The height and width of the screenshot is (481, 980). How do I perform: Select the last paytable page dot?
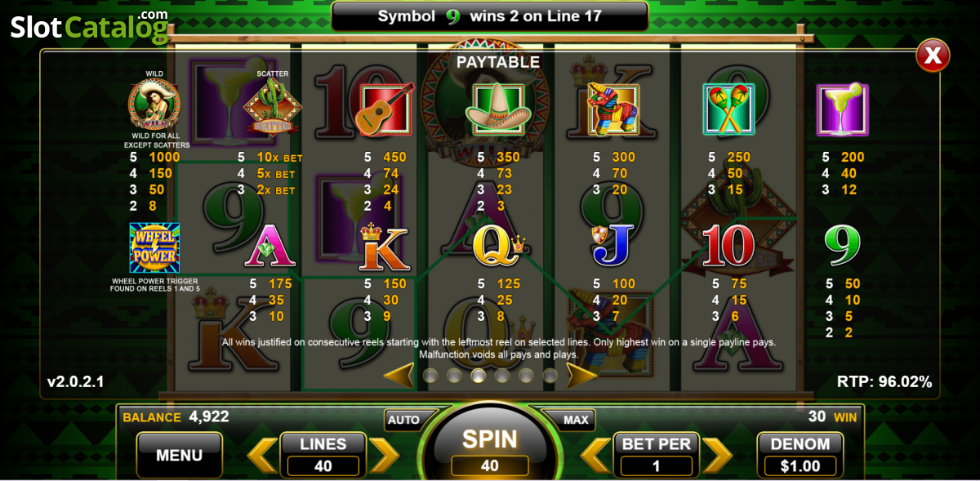(550, 376)
